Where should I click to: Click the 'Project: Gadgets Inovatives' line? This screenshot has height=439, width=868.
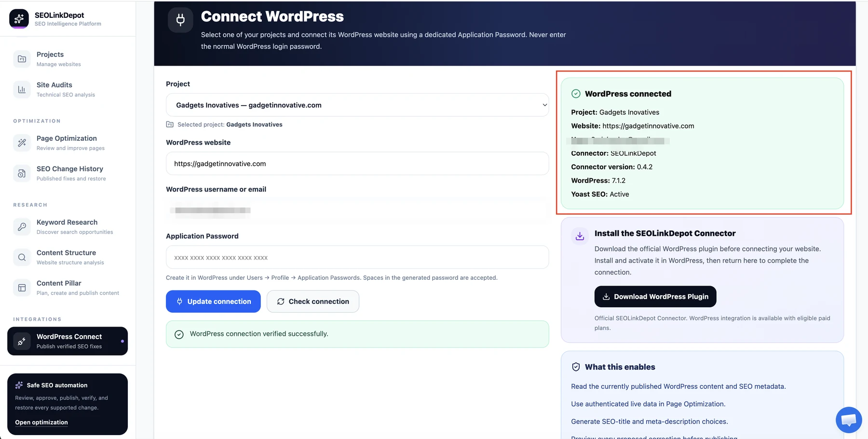tap(615, 112)
